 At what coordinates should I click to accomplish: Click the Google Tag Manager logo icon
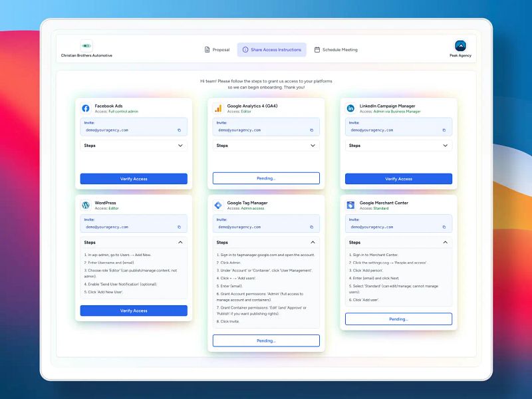click(218, 205)
